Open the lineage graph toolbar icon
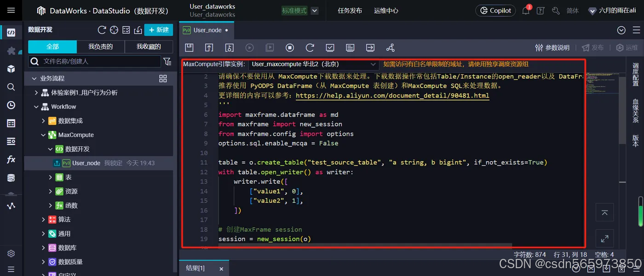This screenshot has width=644, height=276. [391, 47]
